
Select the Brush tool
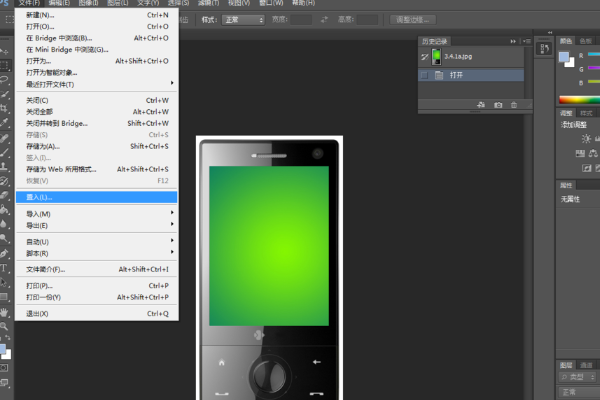pyautogui.click(x=5, y=152)
